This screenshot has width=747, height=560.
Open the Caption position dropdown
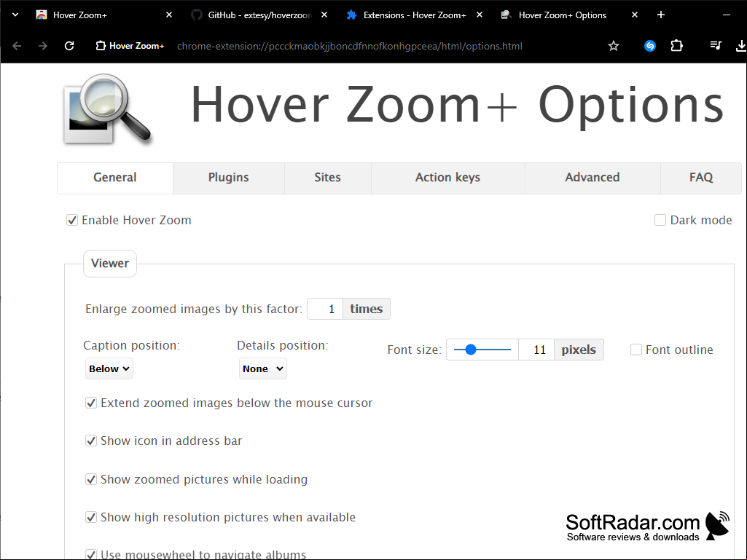pyautogui.click(x=109, y=368)
